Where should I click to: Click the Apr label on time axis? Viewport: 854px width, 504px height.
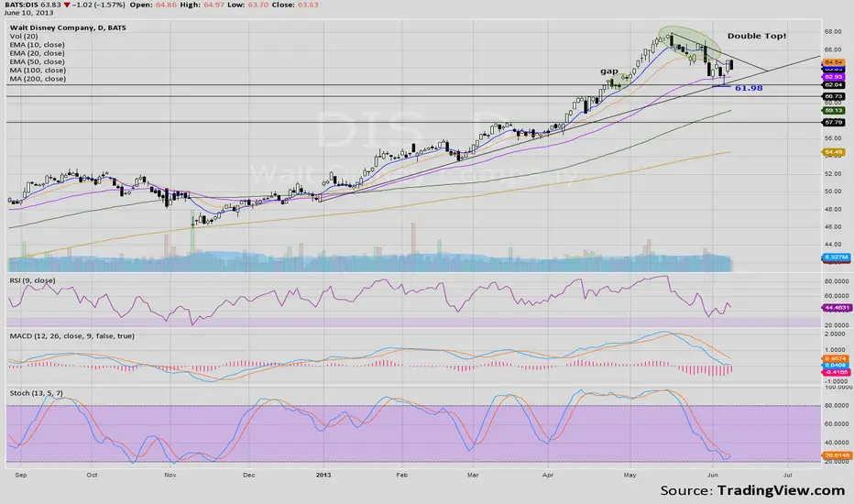(x=548, y=475)
